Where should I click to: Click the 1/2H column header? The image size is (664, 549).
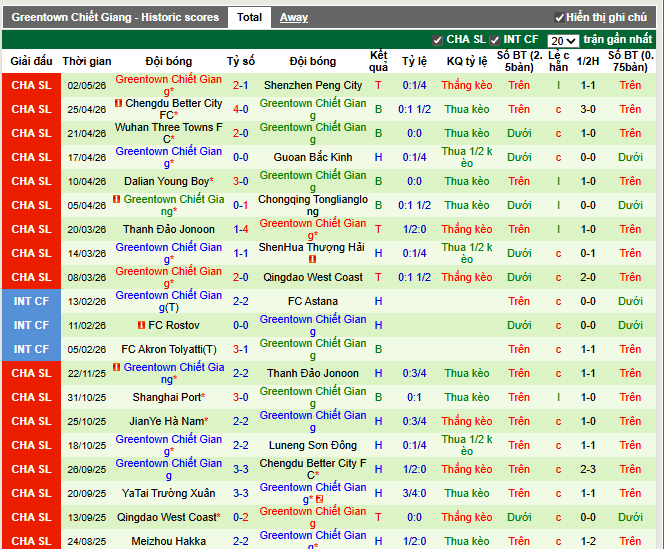(588, 61)
